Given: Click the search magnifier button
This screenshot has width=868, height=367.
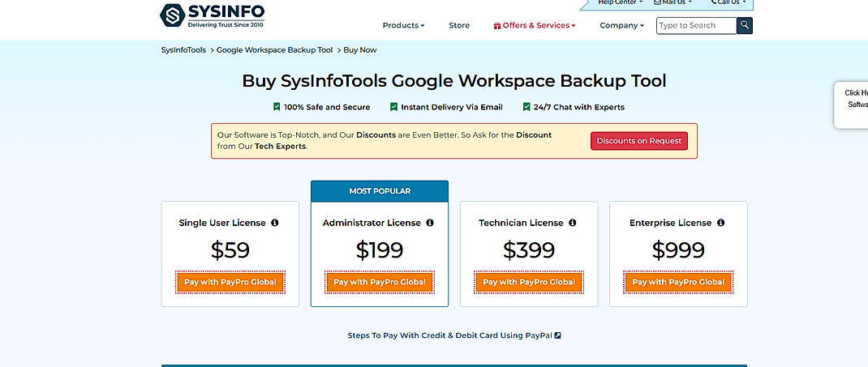Looking at the screenshot, I should coord(745,25).
